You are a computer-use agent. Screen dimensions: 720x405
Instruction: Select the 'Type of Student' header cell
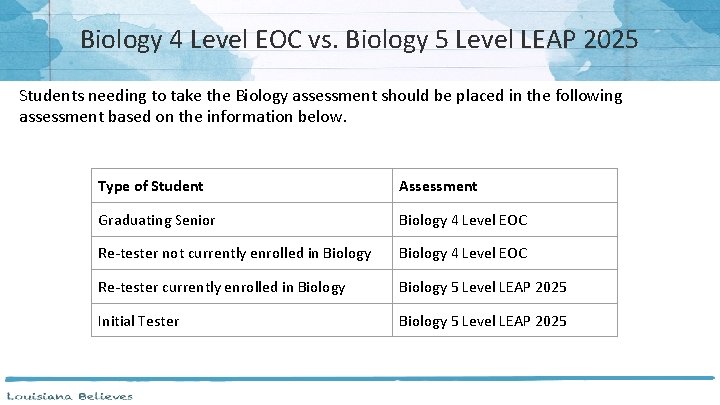point(150,186)
